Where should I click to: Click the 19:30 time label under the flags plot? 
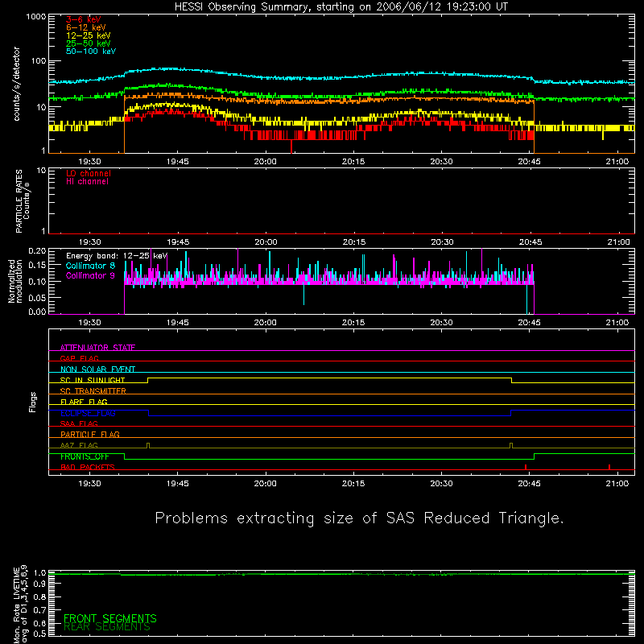click(89, 484)
